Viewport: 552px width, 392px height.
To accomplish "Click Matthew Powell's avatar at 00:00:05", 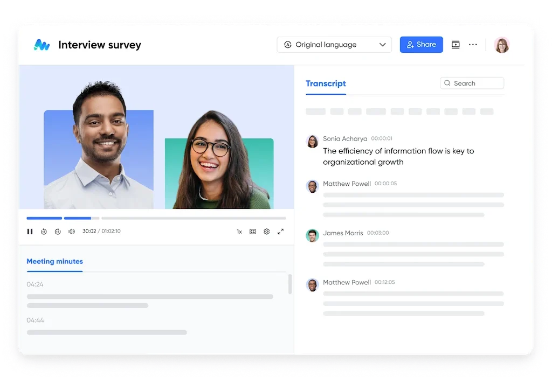I will [312, 186].
